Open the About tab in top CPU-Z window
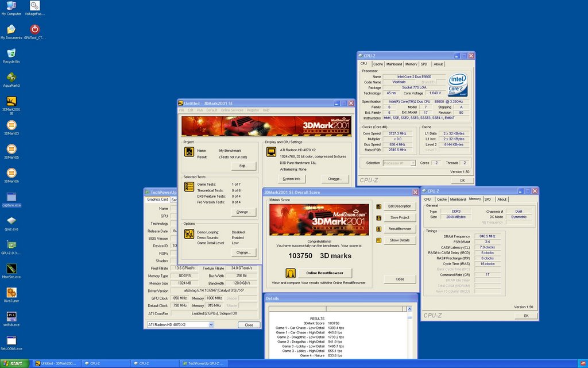The width and height of the screenshot is (588, 368). coord(438,64)
